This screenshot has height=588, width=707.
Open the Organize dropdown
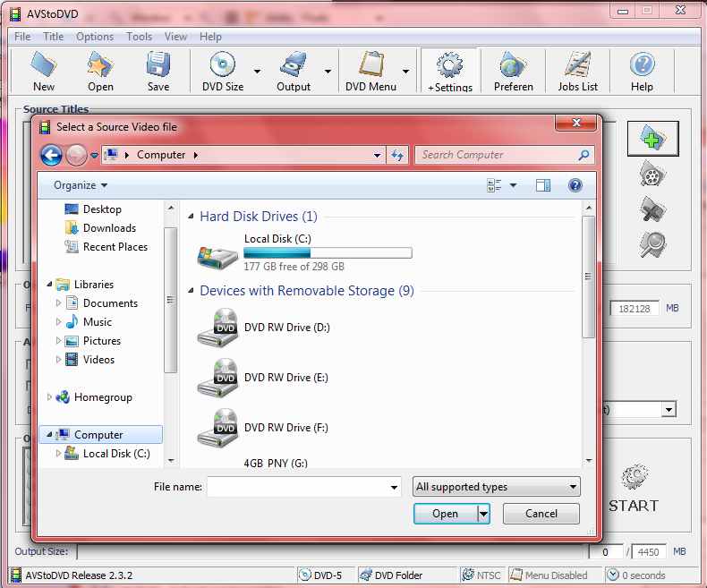[81, 185]
